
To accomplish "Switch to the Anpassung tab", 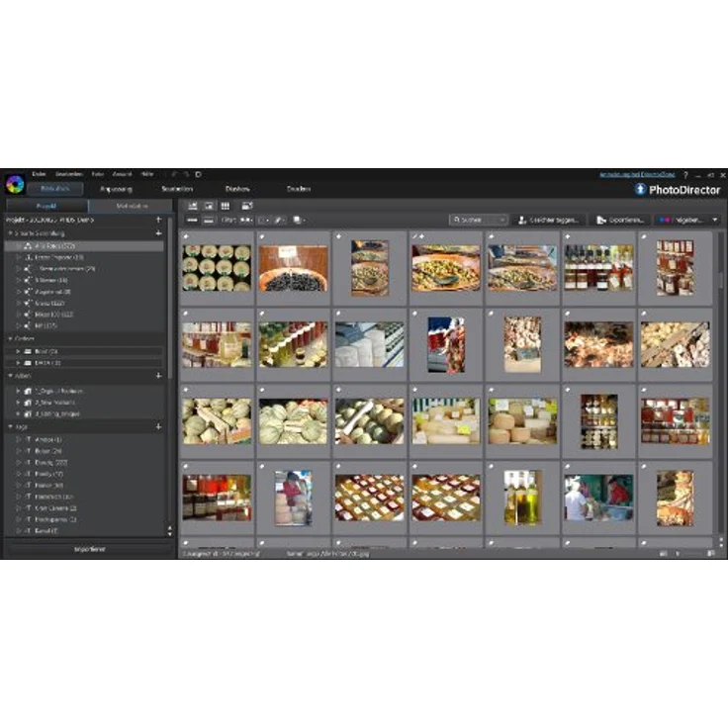I will [x=116, y=189].
